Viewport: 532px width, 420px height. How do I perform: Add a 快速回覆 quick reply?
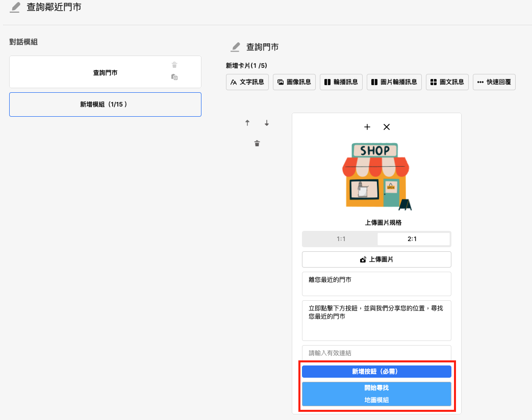(494, 82)
